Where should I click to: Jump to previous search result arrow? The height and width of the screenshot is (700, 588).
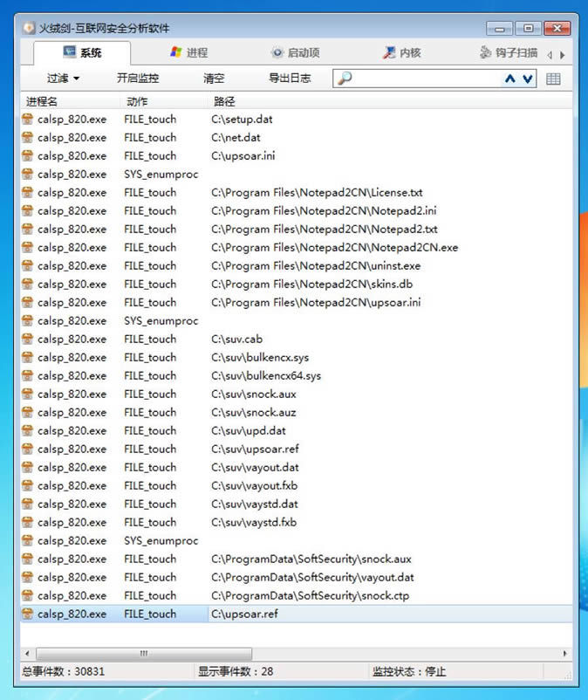click(510, 79)
